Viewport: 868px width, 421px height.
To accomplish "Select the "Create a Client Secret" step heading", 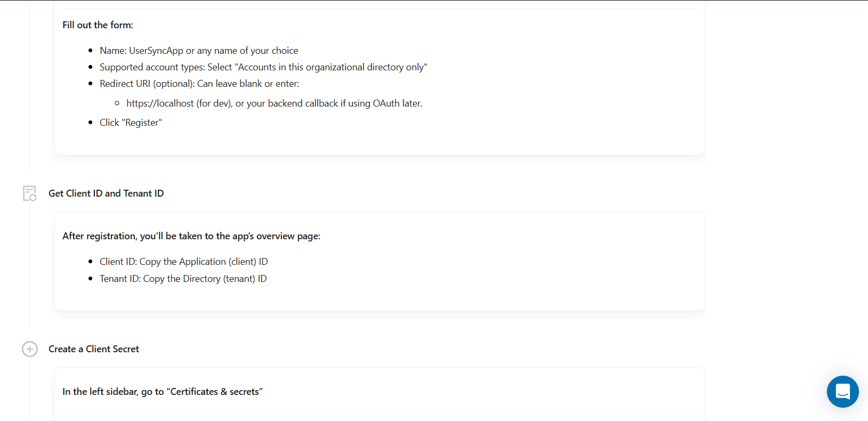I will tap(94, 349).
